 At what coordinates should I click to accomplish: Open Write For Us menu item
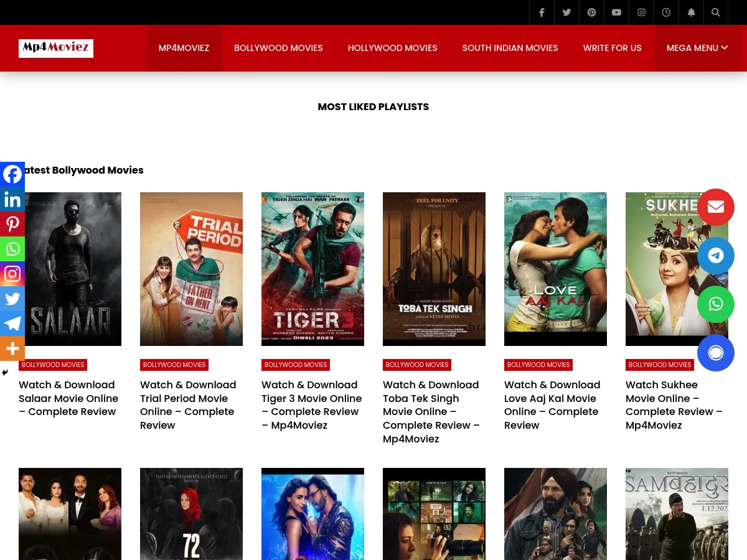(x=613, y=48)
